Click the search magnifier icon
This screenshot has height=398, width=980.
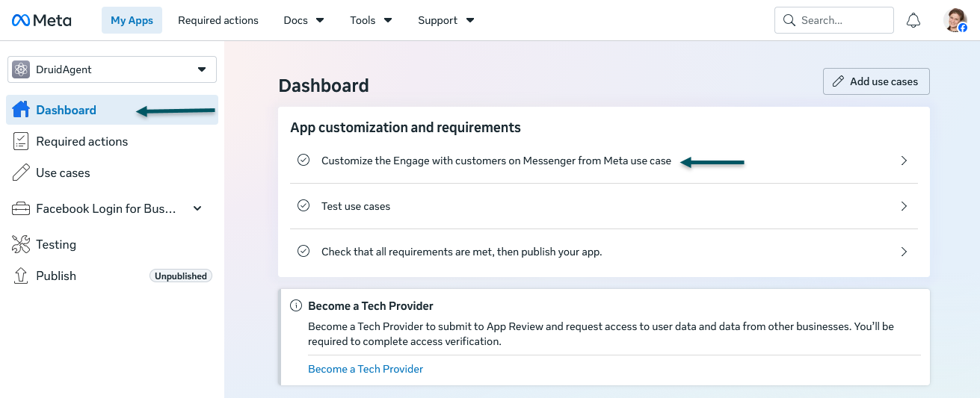point(789,21)
